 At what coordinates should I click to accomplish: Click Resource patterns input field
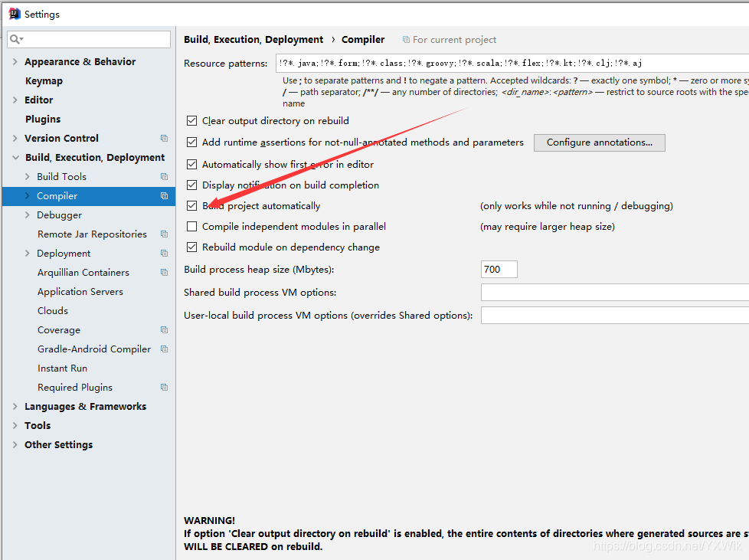512,63
